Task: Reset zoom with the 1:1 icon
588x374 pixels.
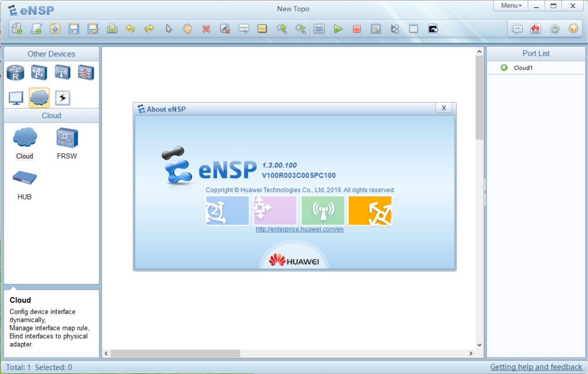Action: (319, 29)
